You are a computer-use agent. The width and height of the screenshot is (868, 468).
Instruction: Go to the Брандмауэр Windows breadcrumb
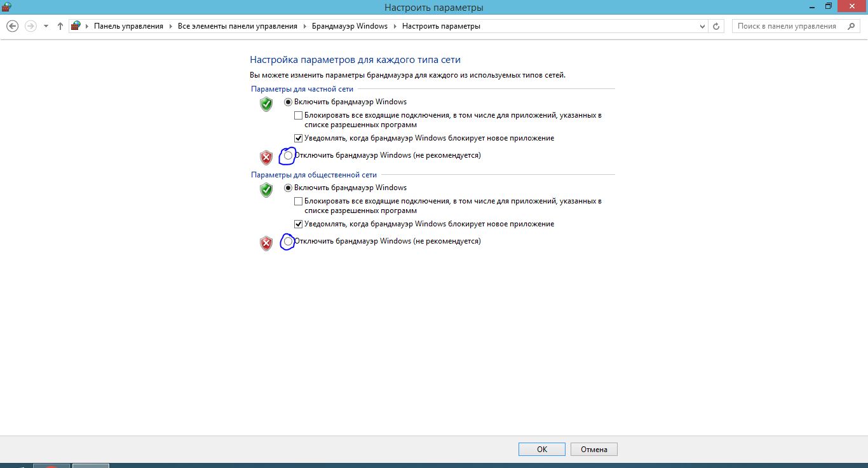[349, 26]
